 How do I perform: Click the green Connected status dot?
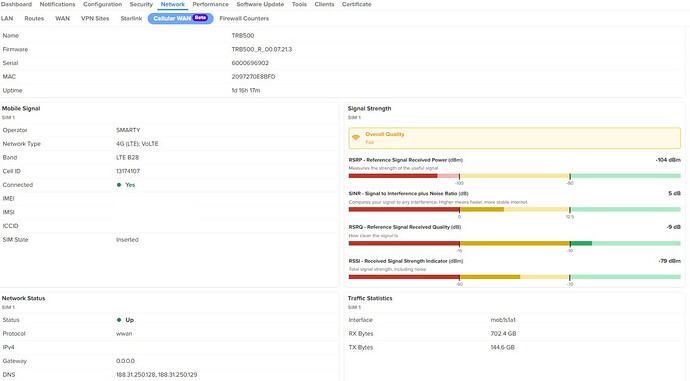click(x=119, y=185)
